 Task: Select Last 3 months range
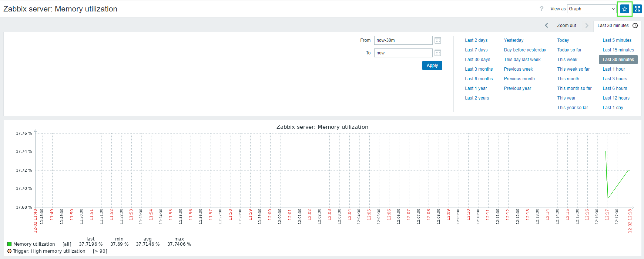(x=479, y=69)
